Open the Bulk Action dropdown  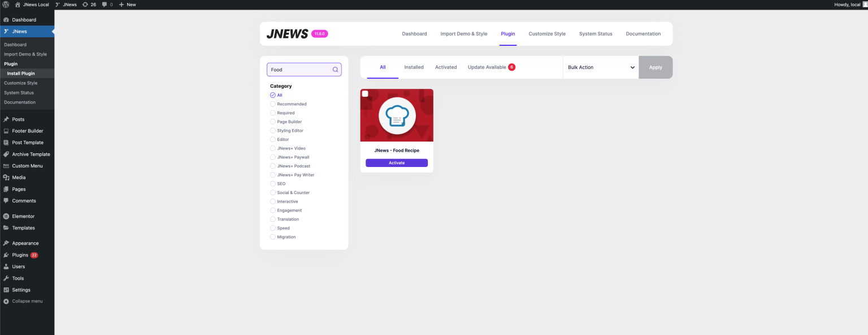point(601,67)
